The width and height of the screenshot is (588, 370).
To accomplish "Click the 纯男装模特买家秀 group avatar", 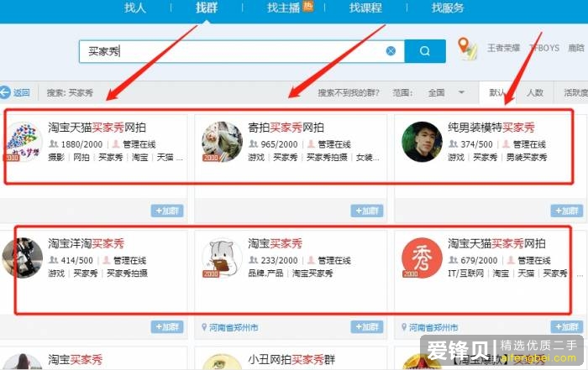I will click(x=422, y=142).
